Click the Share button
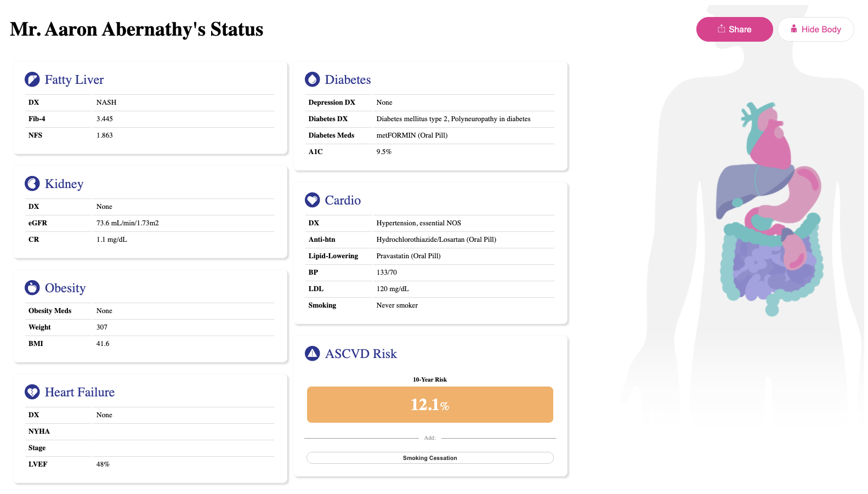This screenshot has width=868, height=494. [734, 30]
